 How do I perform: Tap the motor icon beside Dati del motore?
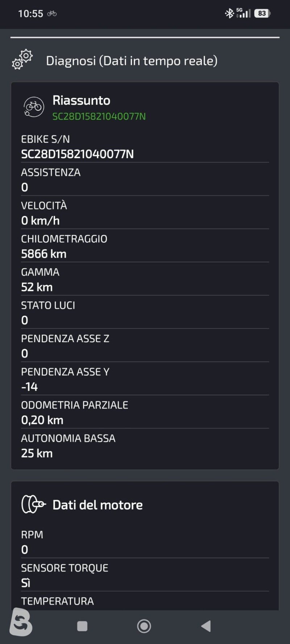[x=34, y=504]
